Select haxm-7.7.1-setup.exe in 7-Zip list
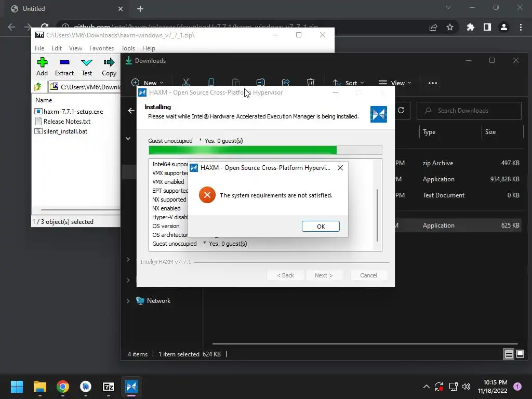Image resolution: width=532 pixels, height=399 pixels. (69, 111)
